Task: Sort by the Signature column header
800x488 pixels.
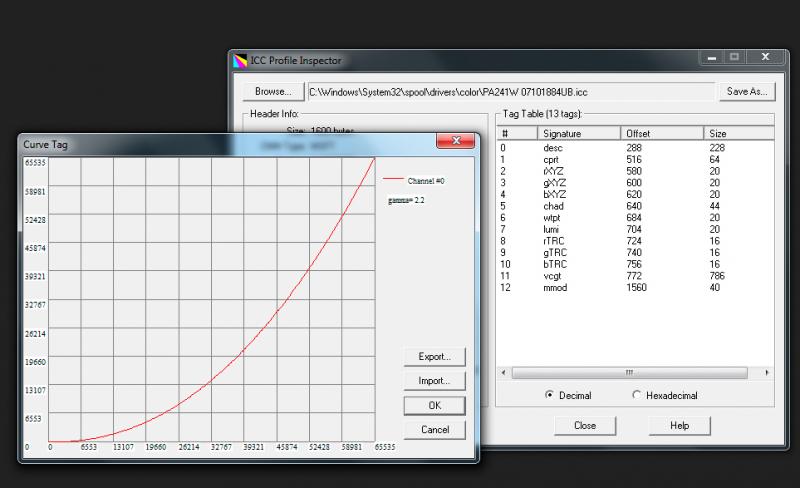Action: click(579, 133)
